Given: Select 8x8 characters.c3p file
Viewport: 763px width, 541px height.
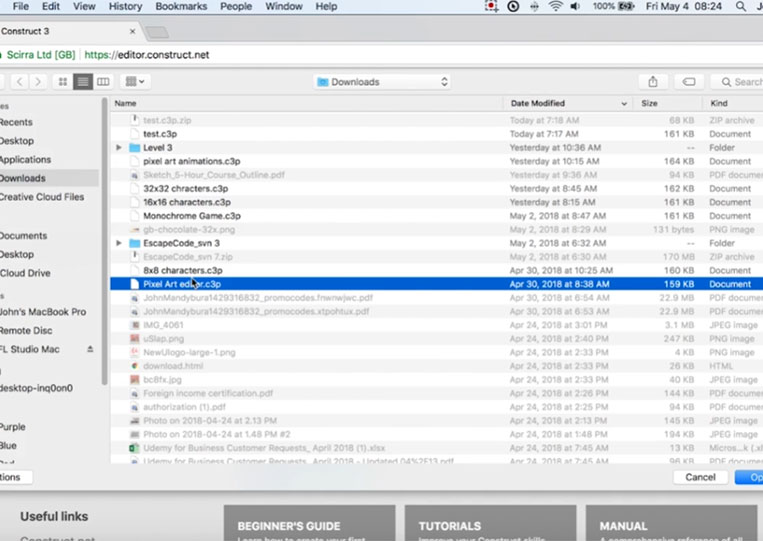Looking at the screenshot, I should click(436, 270).
